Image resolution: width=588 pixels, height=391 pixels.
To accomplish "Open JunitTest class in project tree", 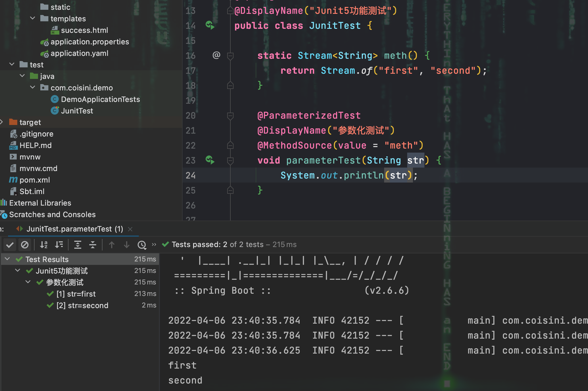I will point(77,111).
